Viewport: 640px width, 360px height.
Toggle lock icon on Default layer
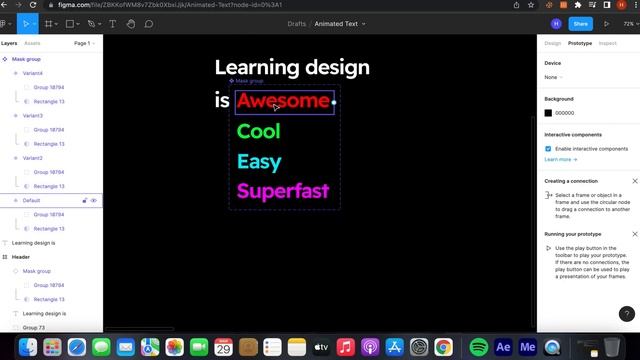tap(85, 200)
